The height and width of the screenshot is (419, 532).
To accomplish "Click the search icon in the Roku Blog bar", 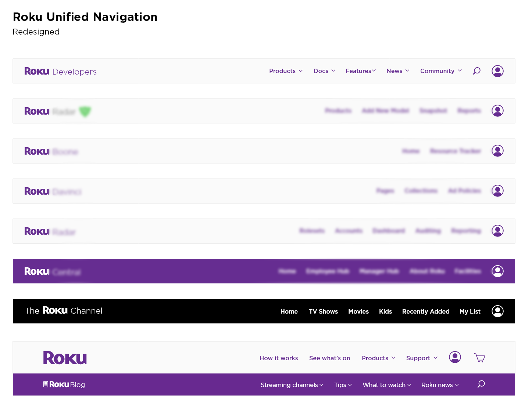I will point(481,384).
